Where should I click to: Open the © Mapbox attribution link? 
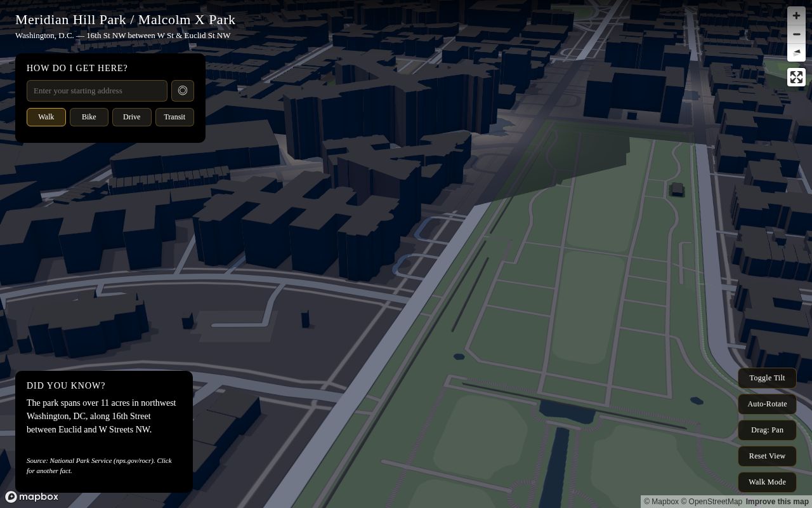661,502
